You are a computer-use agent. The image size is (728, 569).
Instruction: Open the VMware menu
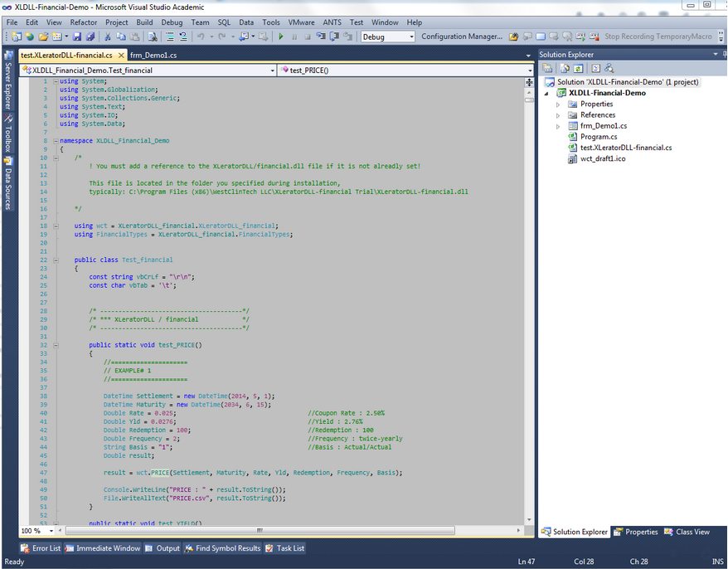click(x=301, y=22)
